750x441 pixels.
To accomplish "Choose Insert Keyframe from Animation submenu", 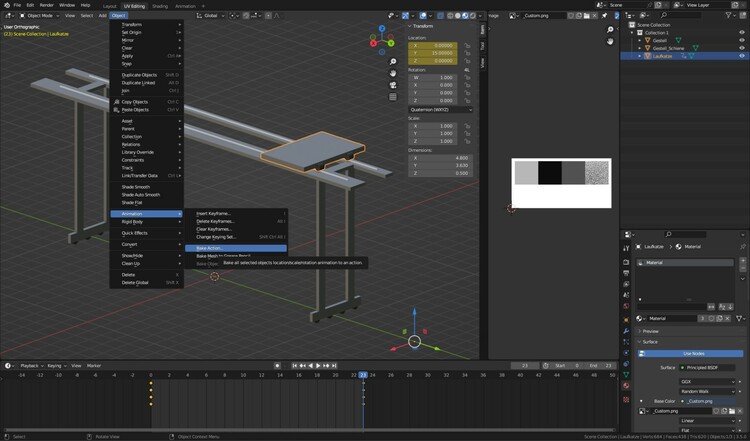I will click(214, 213).
